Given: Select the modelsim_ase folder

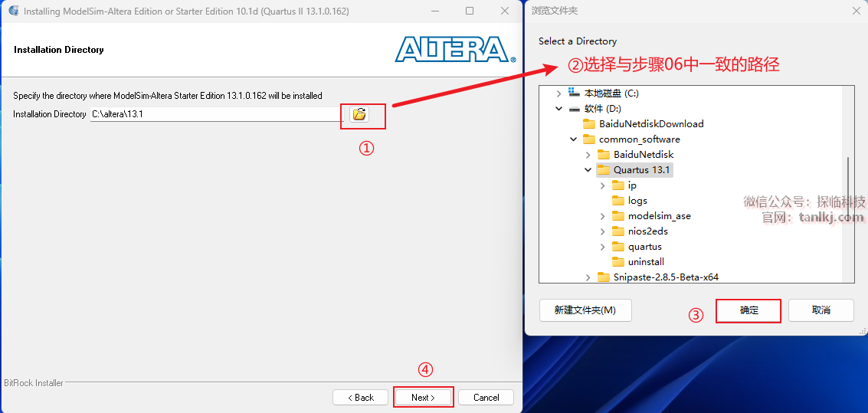Looking at the screenshot, I should (660, 216).
